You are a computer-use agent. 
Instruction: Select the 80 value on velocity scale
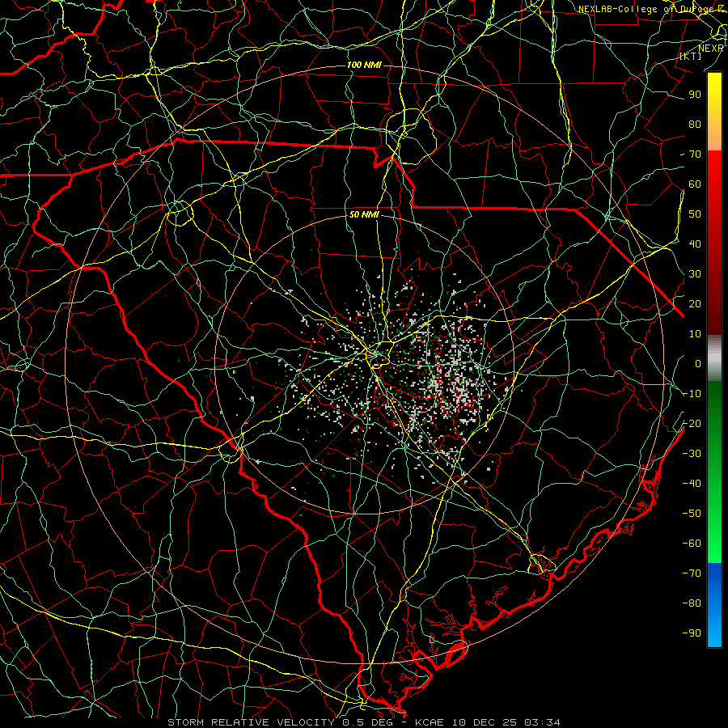click(695, 125)
